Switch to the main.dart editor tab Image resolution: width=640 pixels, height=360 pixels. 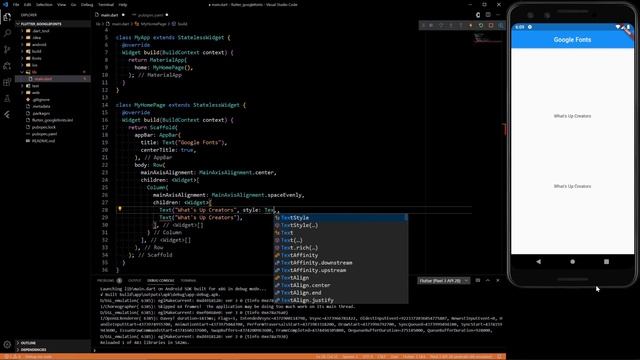(109, 15)
